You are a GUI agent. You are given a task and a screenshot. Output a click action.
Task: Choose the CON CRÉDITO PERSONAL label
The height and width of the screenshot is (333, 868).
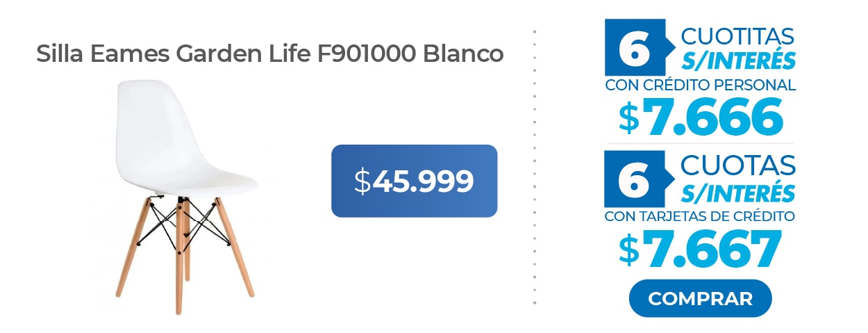coord(700,86)
